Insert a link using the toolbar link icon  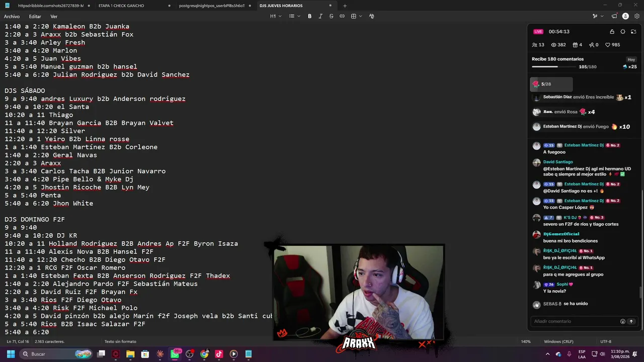click(342, 16)
